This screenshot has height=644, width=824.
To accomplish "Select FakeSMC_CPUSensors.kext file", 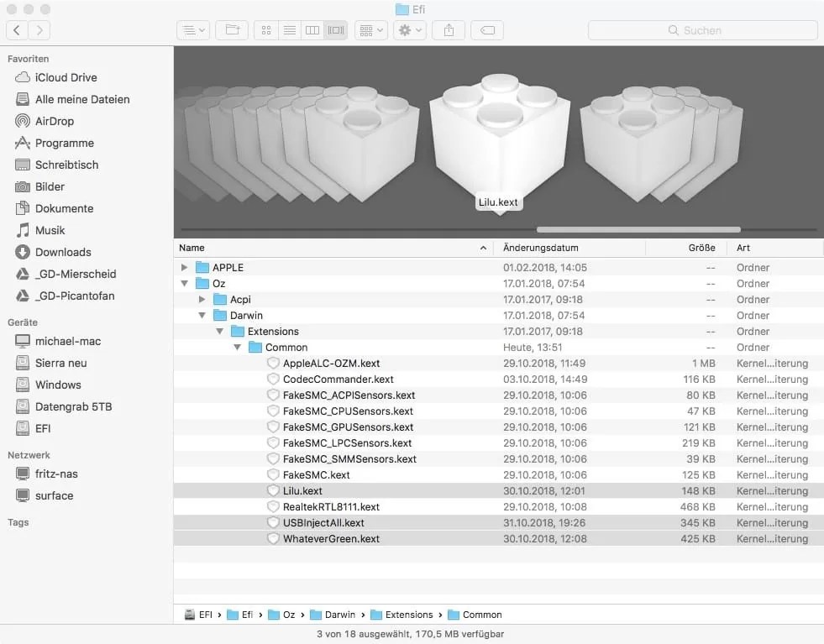I will 499,411.
